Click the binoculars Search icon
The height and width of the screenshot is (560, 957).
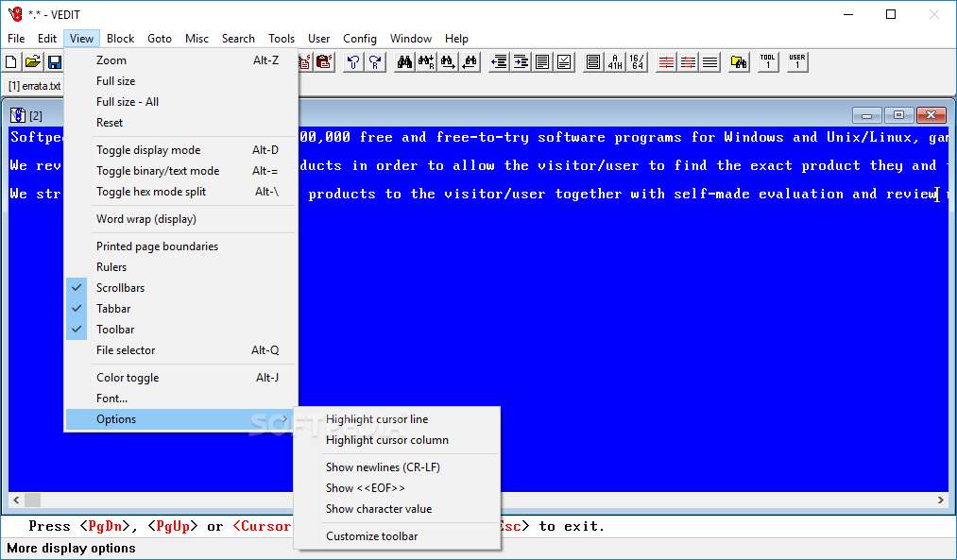(404, 61)
